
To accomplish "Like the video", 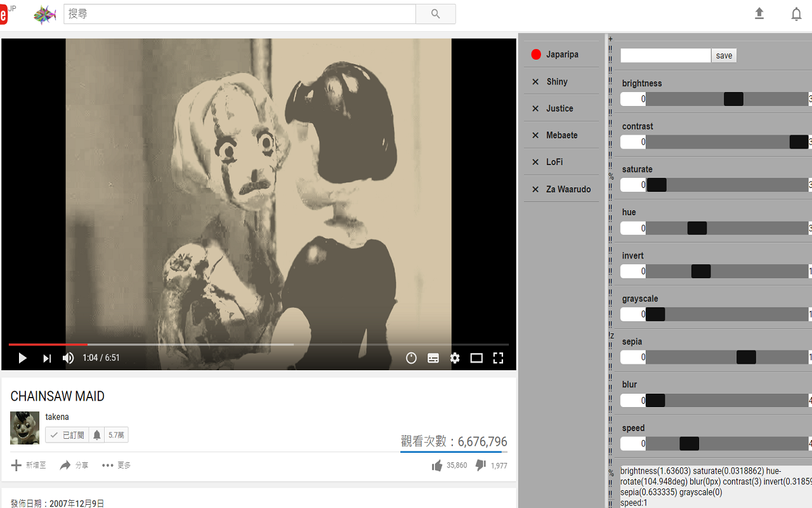I will pos(449,465).
